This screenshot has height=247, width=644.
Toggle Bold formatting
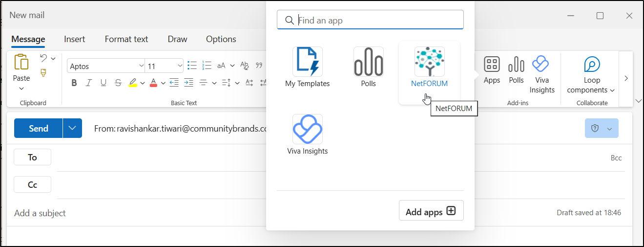[74, 83]
